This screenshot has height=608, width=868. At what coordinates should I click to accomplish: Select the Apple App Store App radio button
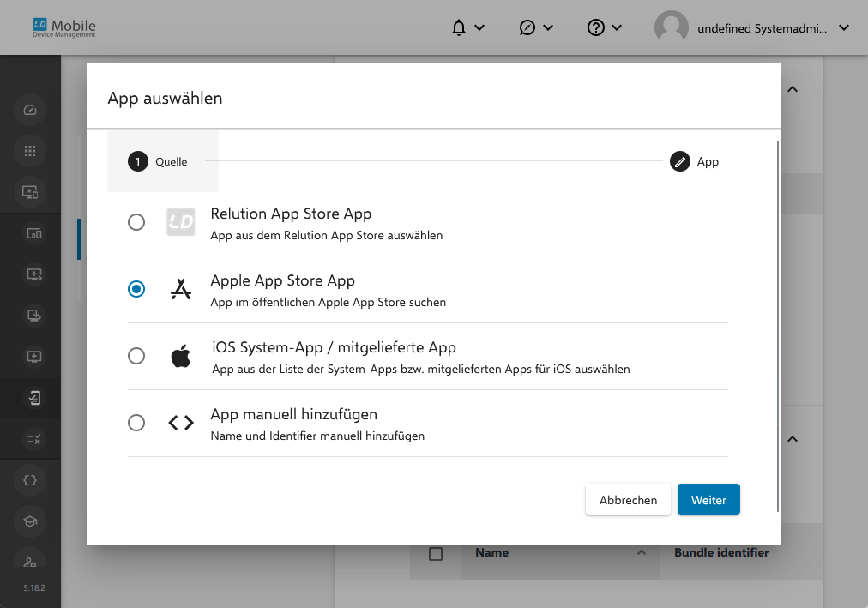point(136,289)
